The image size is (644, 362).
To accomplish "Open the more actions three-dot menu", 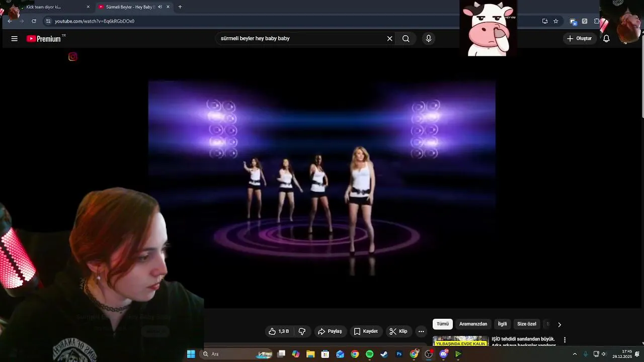I will pyautogui.click(x=421, y=331).
